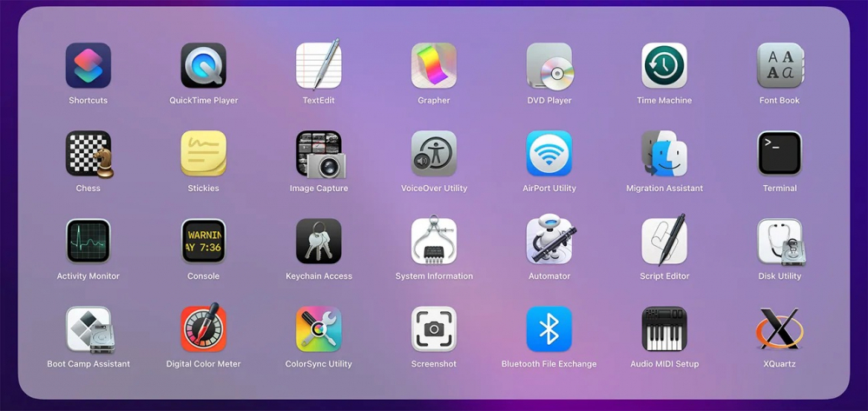Open the Shortcuts app
This screenshot has width=868, height=411.
pyautogui.click(x=88, y=66)
